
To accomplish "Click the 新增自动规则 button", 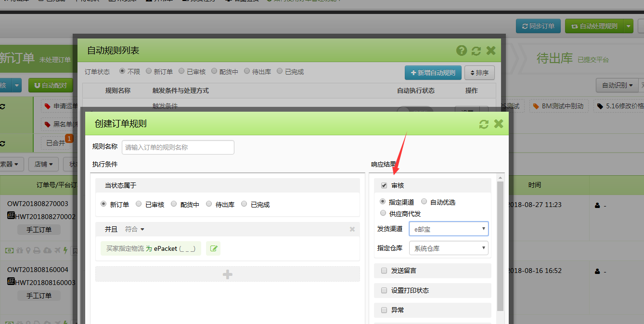I will 433,73.
